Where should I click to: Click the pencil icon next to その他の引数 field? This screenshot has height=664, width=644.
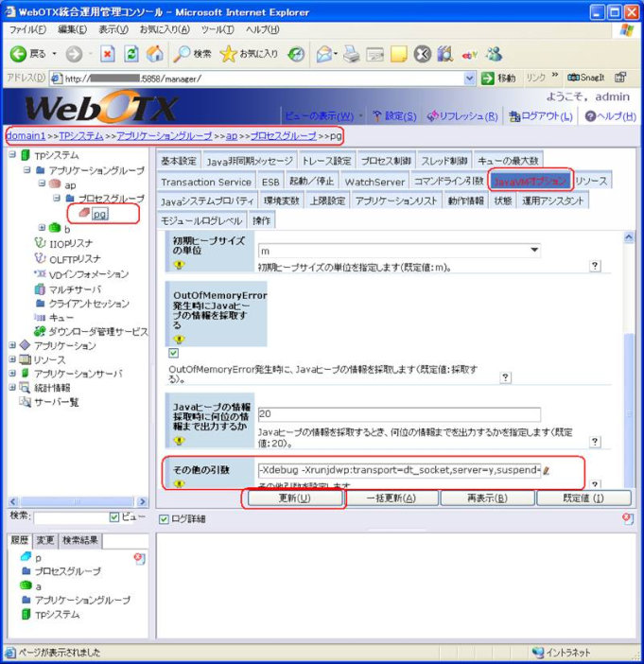pyautogui.click(x=547, y=469)
